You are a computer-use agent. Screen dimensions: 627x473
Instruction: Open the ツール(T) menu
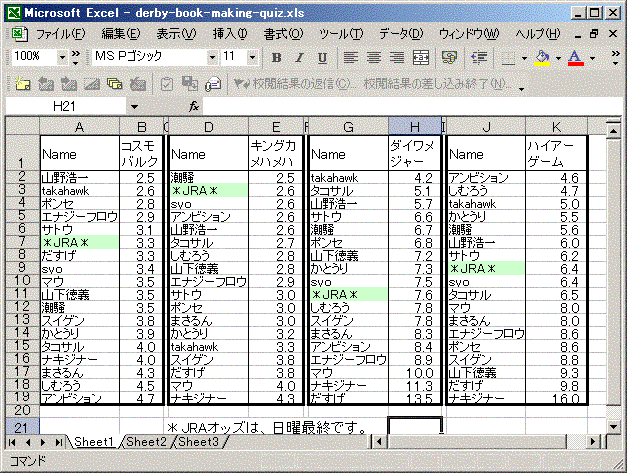(341, 34)
